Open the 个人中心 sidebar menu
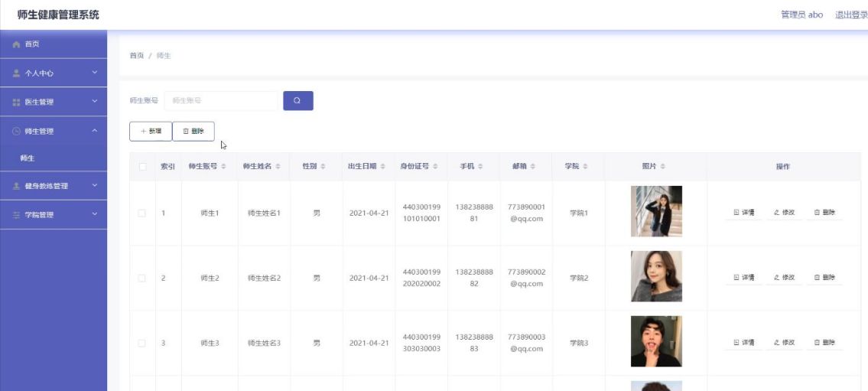 53,73
